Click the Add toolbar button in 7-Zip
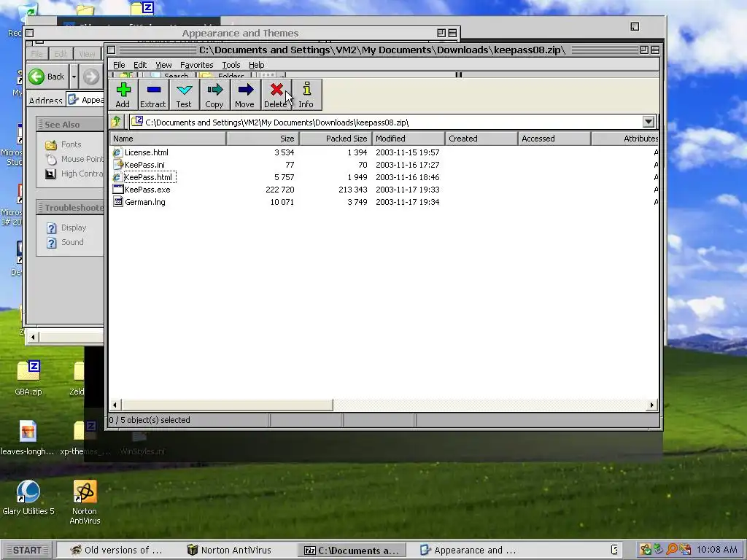The height and width of the screenshot is (560, 747). pos(123,95)
